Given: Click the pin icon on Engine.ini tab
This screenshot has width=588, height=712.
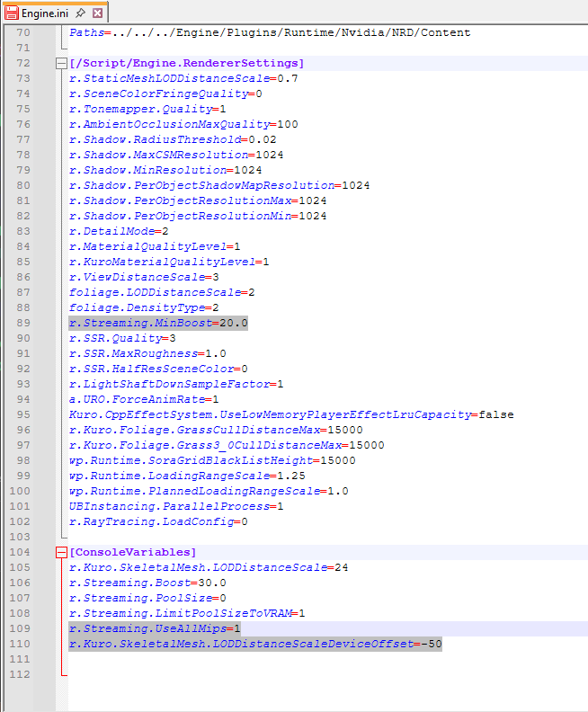Looking at the screenshot, I should [x=80, y=13].
